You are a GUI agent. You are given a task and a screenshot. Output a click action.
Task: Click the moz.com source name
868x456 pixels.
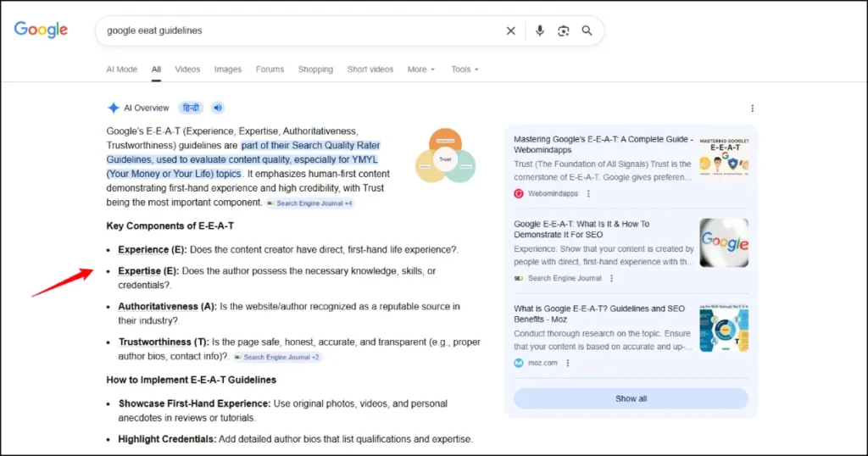(542, 363)
